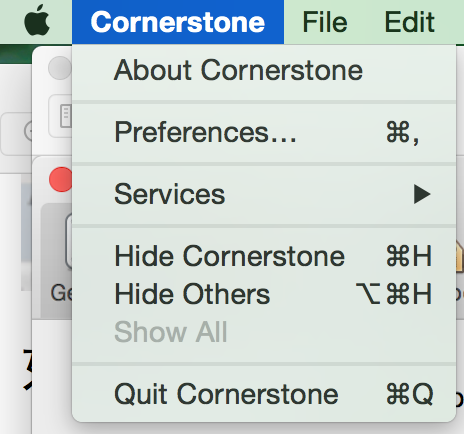Click the gray inactive window button near the top

[x=60, y=68]
